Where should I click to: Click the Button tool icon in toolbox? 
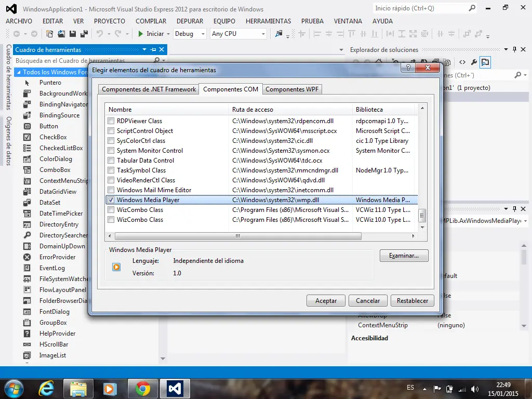27,126
